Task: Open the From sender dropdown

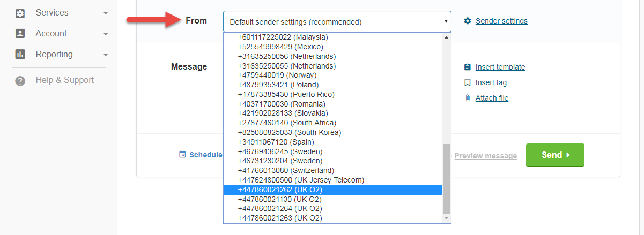Action: point(337,22)
